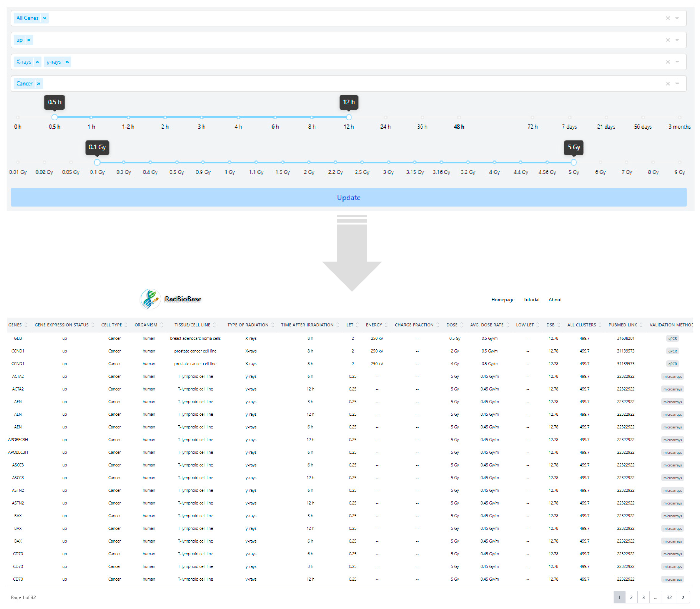Open the About page
This screenshot has width=700, height=609.
click(x=555, y=299)
